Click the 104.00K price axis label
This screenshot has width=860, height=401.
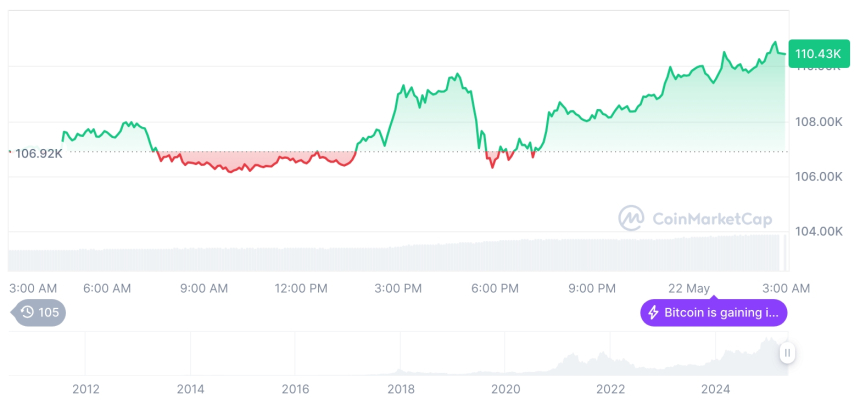click(x=817, y=231)
